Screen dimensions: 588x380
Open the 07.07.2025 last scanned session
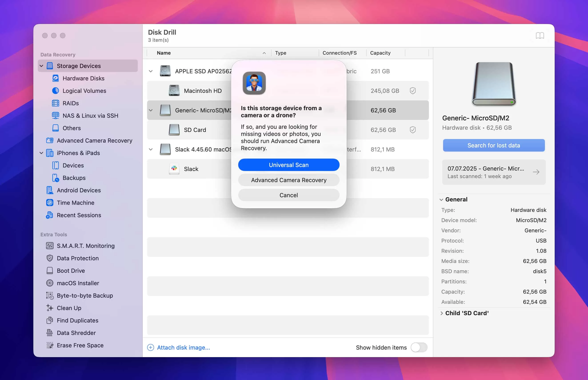tap(494, 172)
